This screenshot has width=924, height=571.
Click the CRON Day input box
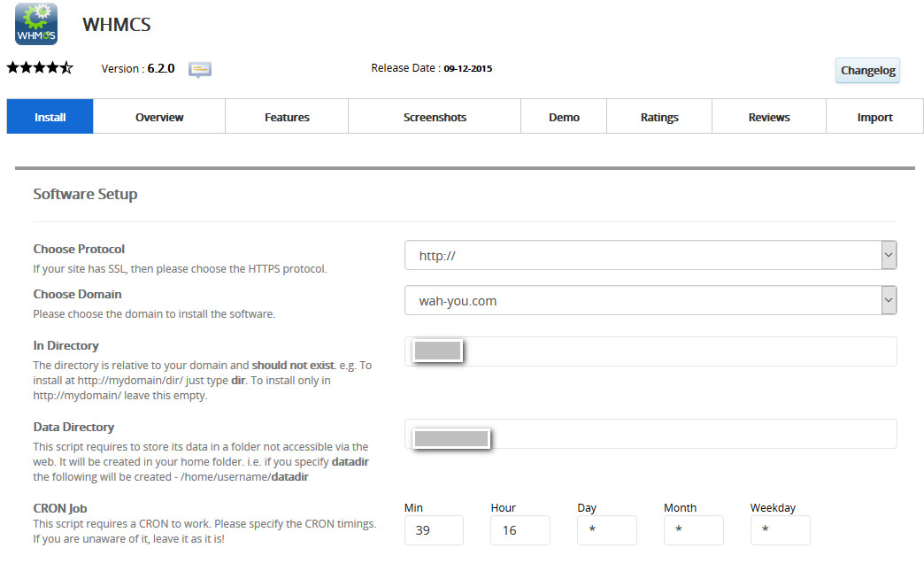607,530
